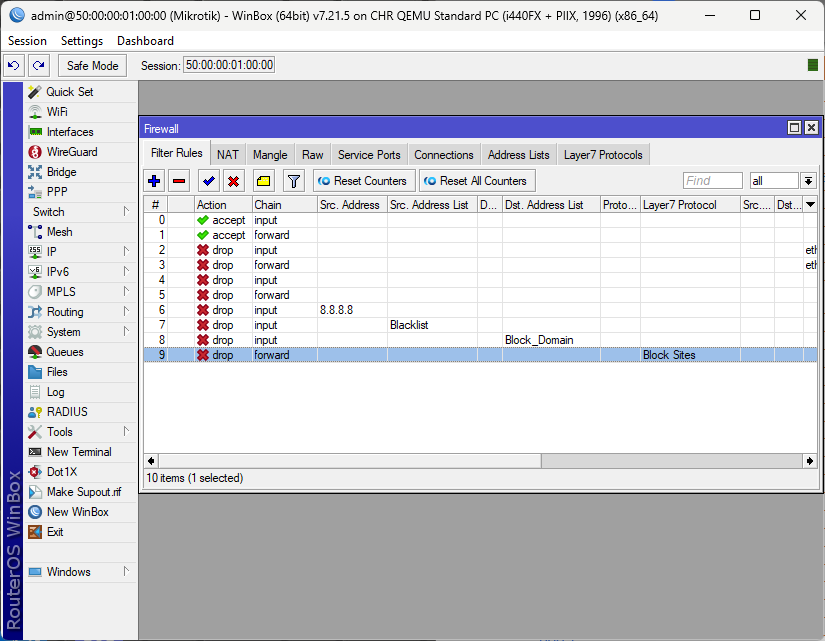The image size is (825, 641).
Task: Select rule 0 accept input
Action: coord(480,220)
